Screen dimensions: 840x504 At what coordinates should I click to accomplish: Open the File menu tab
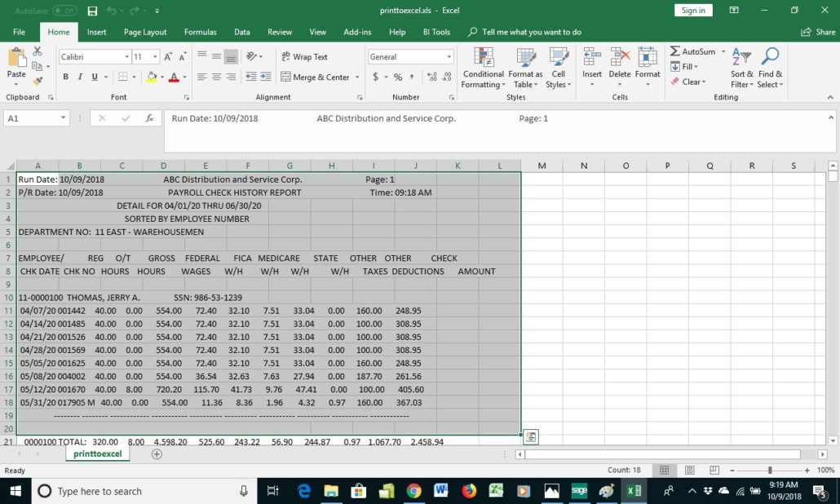click(x=20, y=32)
